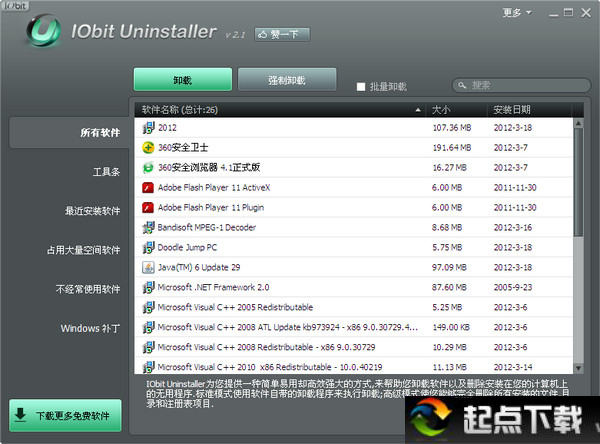Viewport: 600px width, 444px height.
Task: Click the 107.36 MB size value
Action: tap(452, 128)
